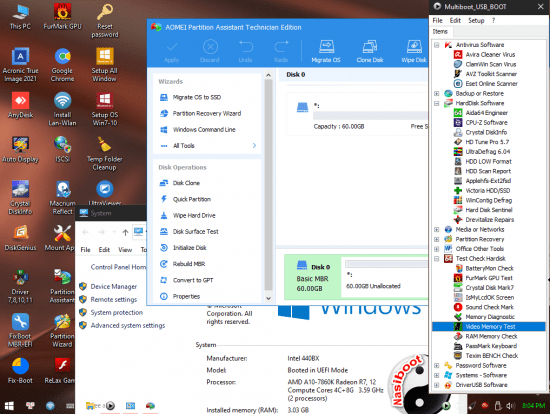
Task: Open Google Chrome desktop icon
Action: pos(62,65)
